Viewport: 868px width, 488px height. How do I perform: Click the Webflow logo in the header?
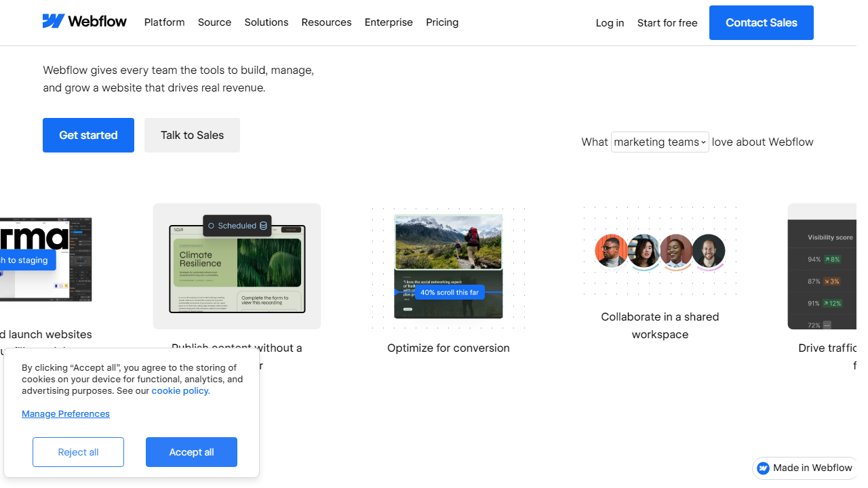pyautogui.click(x=84, y=22)
